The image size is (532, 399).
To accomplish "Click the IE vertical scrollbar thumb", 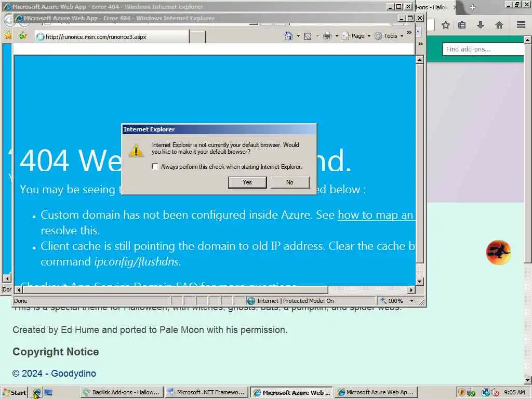I will [x=419, y=164].
